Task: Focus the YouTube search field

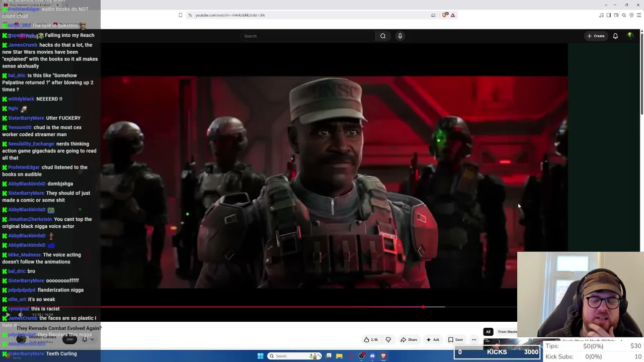Action: (x=307, y=36)
